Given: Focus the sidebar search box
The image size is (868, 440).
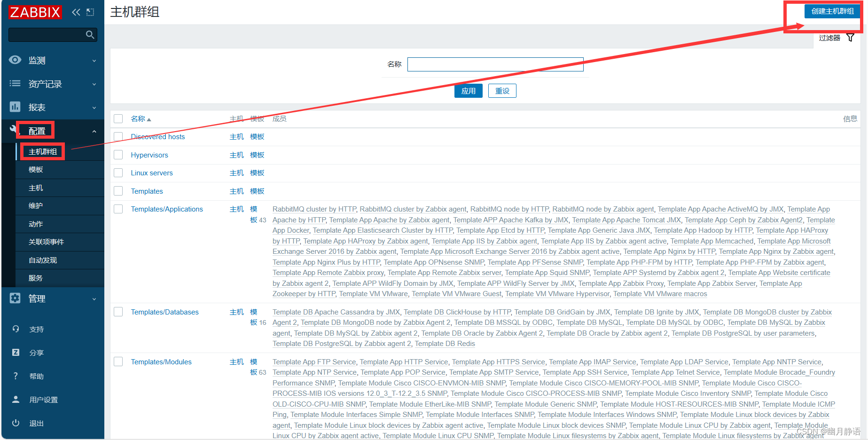Looking at the screenshot, I should 53,35.
